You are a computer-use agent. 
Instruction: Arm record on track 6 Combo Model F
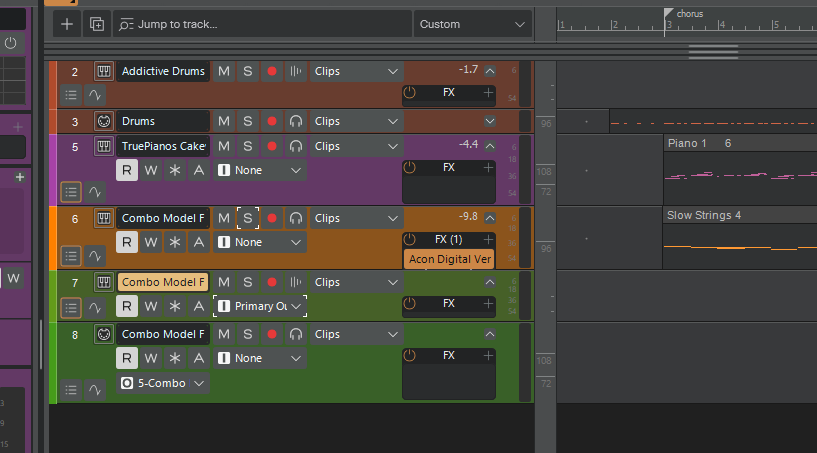(271, 218)
